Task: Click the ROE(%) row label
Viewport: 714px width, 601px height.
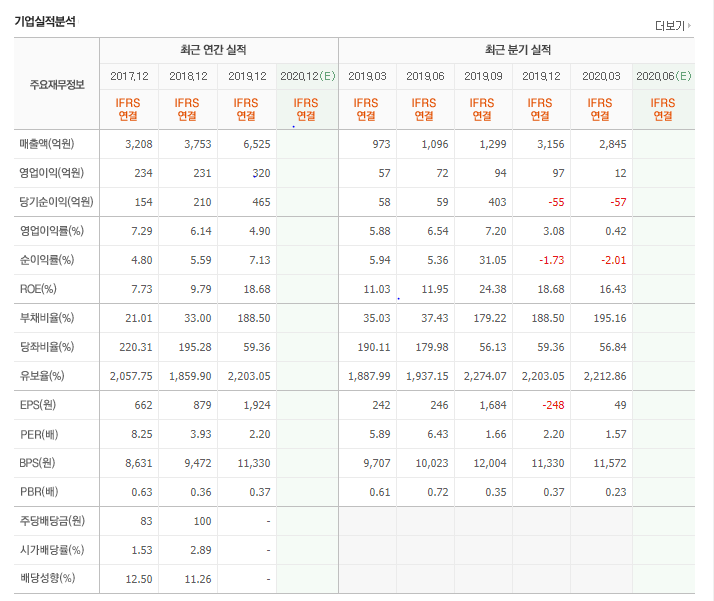Action: tap(38, 289)
